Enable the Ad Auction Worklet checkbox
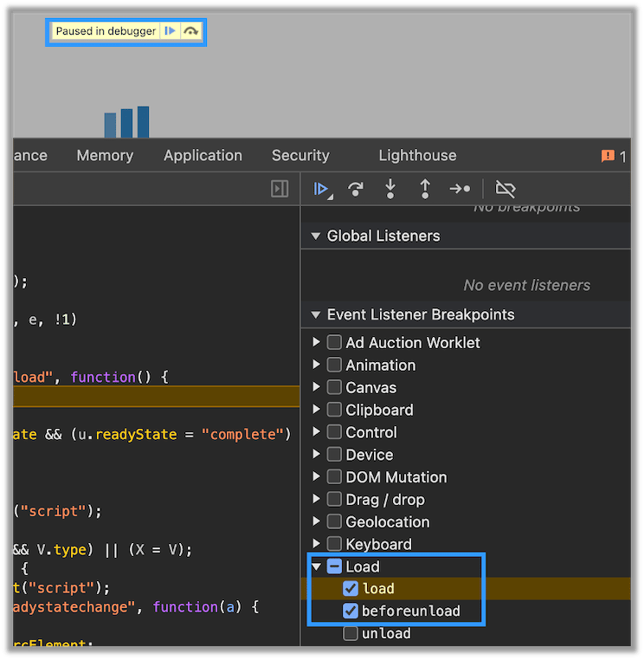The width and height of the screenshot is (644, 660). pyautogui.click(x=334, y=342)
